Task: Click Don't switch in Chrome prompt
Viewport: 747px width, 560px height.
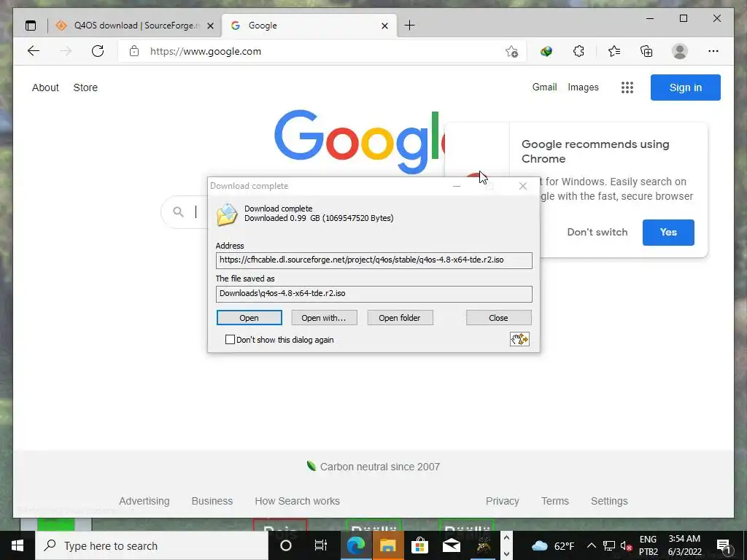Action: pos(597,233)
